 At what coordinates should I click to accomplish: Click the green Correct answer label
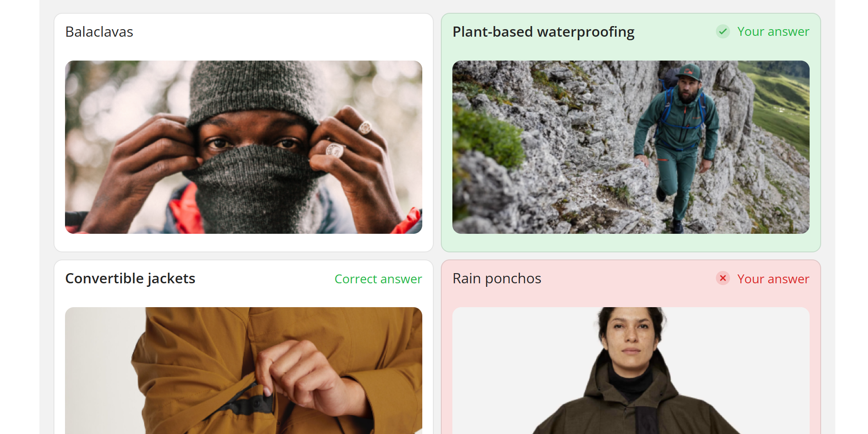378,279
